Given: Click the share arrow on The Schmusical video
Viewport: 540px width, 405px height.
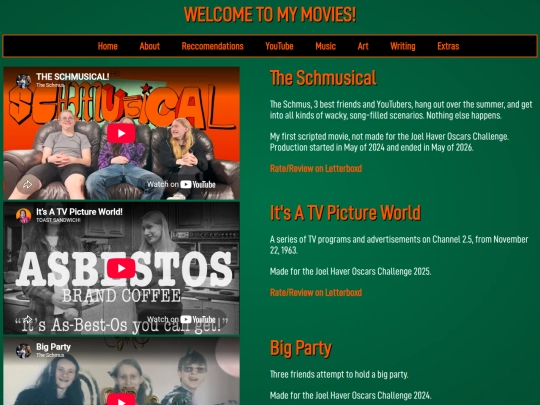Looking at the screenshot, I should [28, 185].
